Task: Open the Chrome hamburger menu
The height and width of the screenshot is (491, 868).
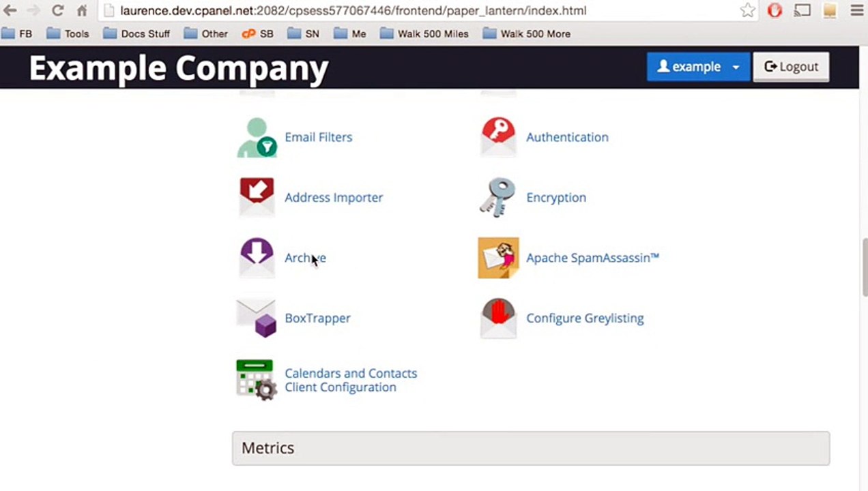Action: 857,10
